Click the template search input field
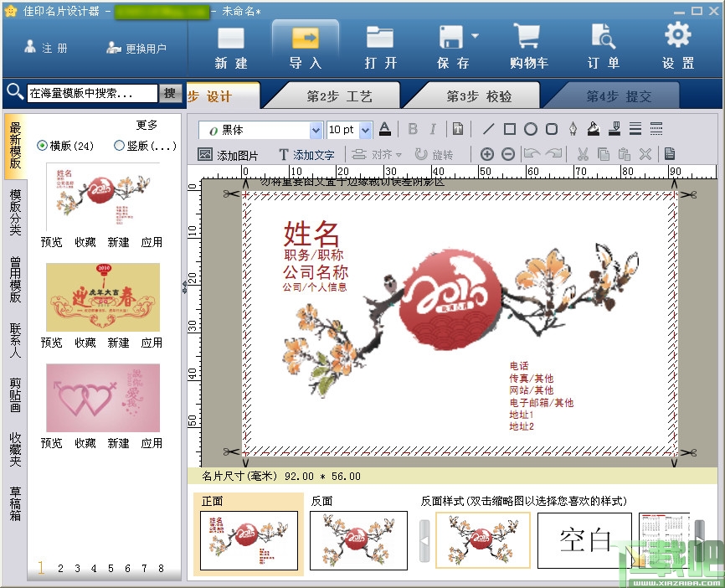This screenshot has width=725, height=588. pos(92,93)
